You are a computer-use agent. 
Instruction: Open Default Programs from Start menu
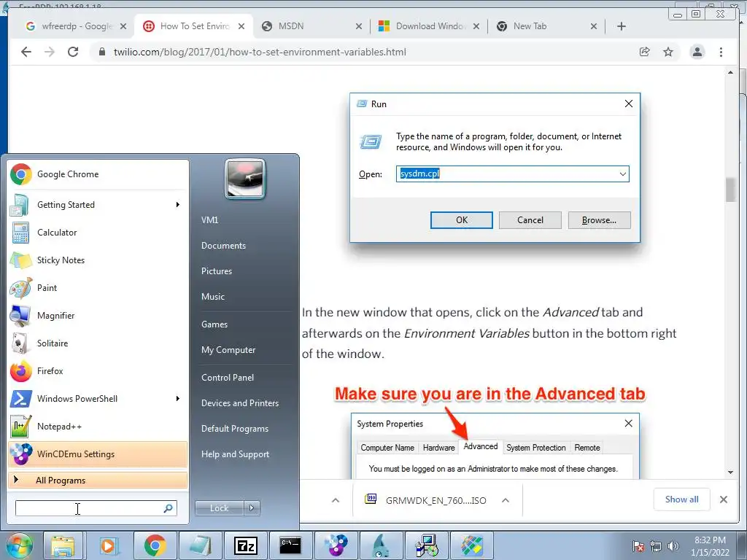(x=235, y=429)
